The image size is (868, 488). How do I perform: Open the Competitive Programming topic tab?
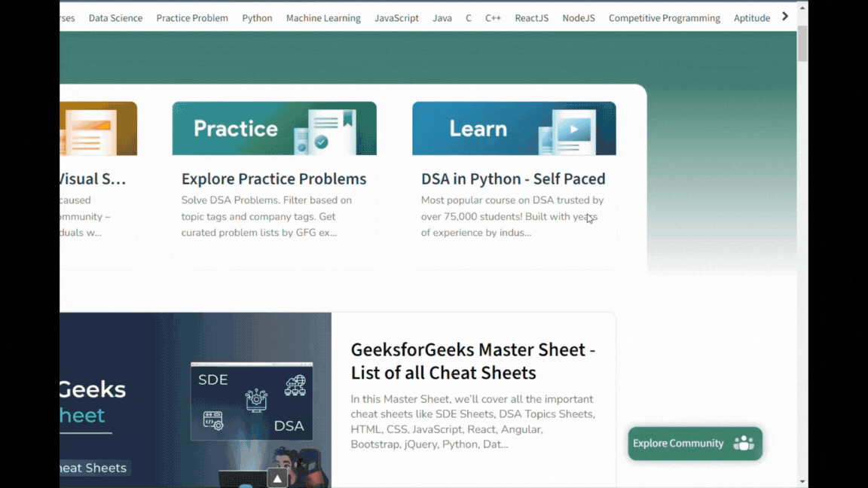[x=665, y=18]
